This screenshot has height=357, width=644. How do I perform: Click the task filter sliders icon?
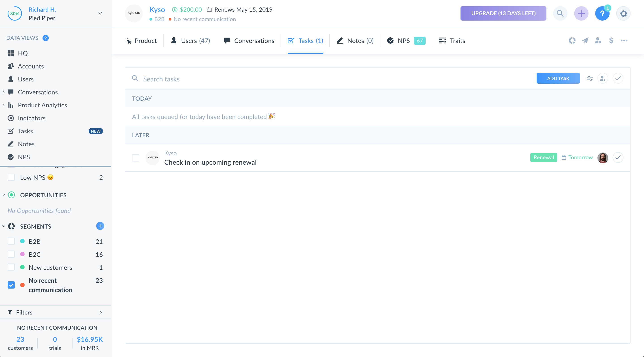click(590, 79)
